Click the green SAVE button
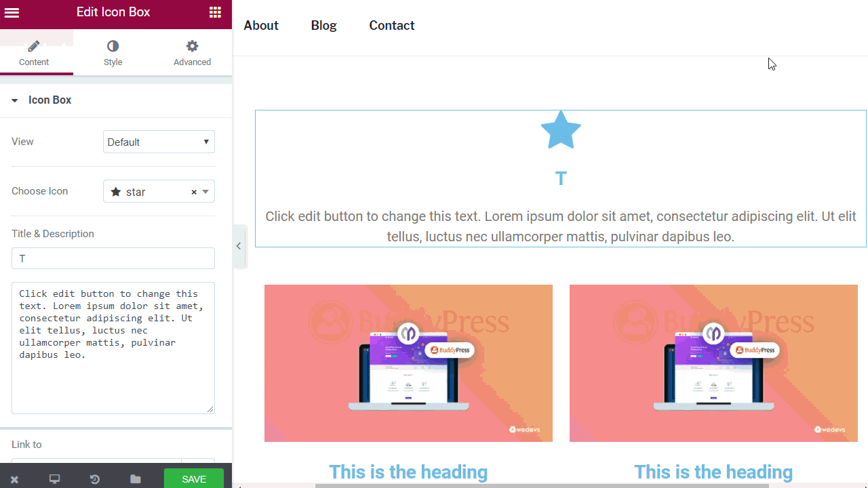This screenshot has width=868, height=488. point(194,479)
